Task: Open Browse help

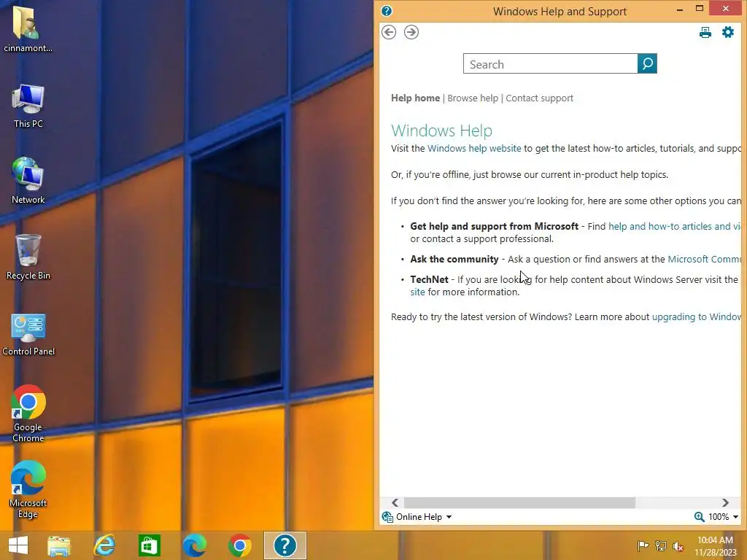Action: click(x=473, y=98)
